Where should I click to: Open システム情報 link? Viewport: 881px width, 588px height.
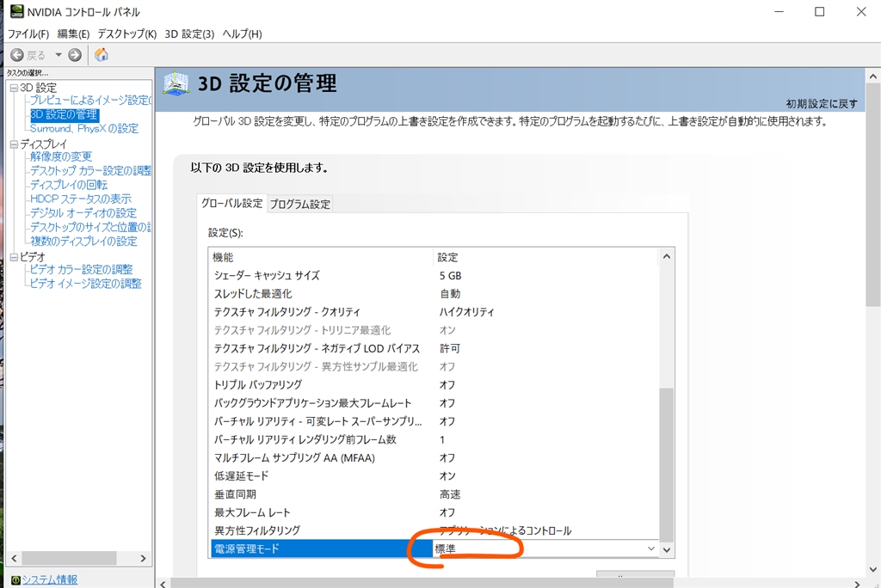coord(49,579)
